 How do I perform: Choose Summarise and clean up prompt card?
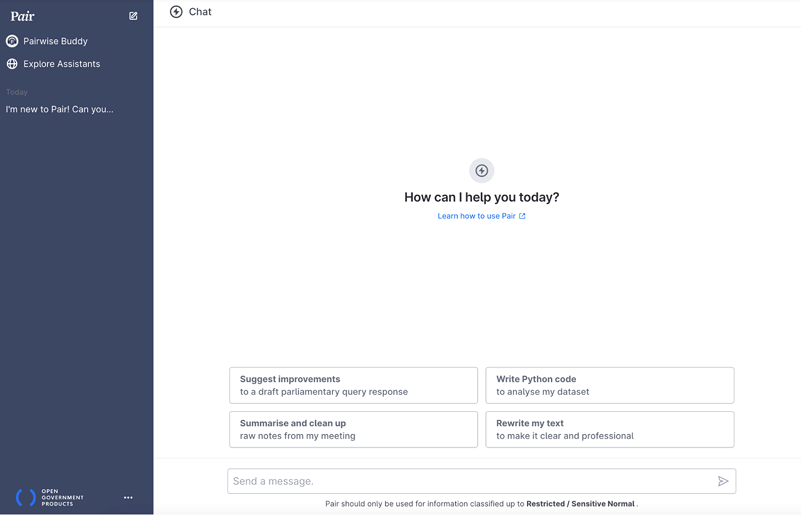pyautogui.click(x=354, y=429)
